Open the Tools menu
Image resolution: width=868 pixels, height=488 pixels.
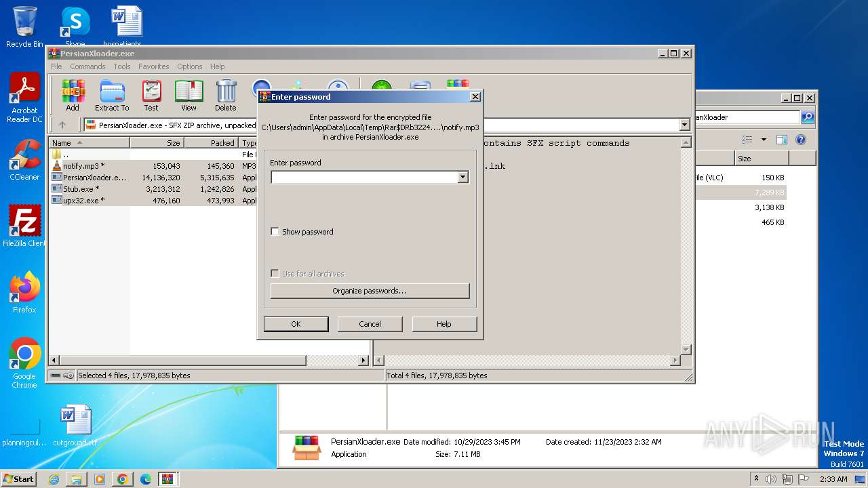point(122,66)
